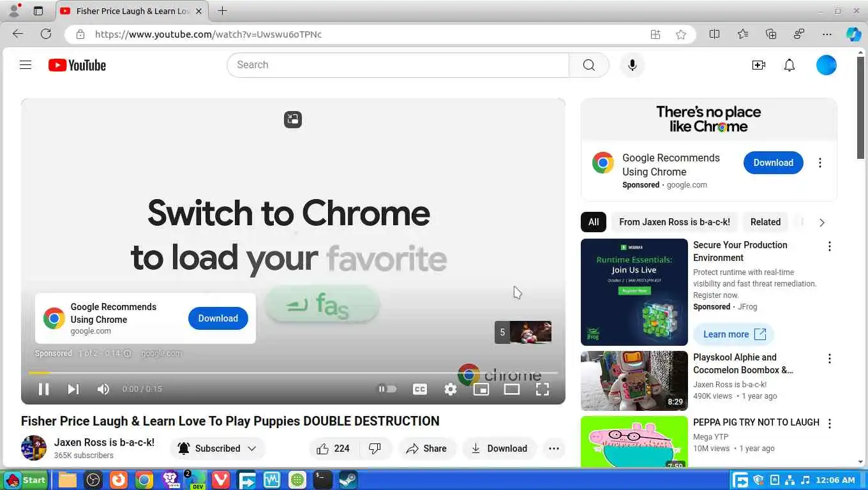Reload the page with refresh icon
Image resolution: width=868 pixels, height=490 pixels.
tap(46, 34)
